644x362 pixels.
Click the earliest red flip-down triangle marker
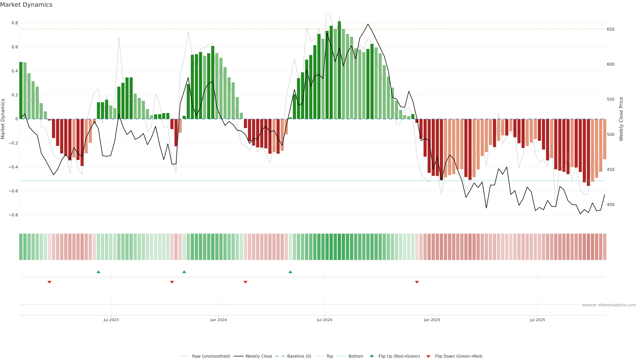click(x=49, y=282)
